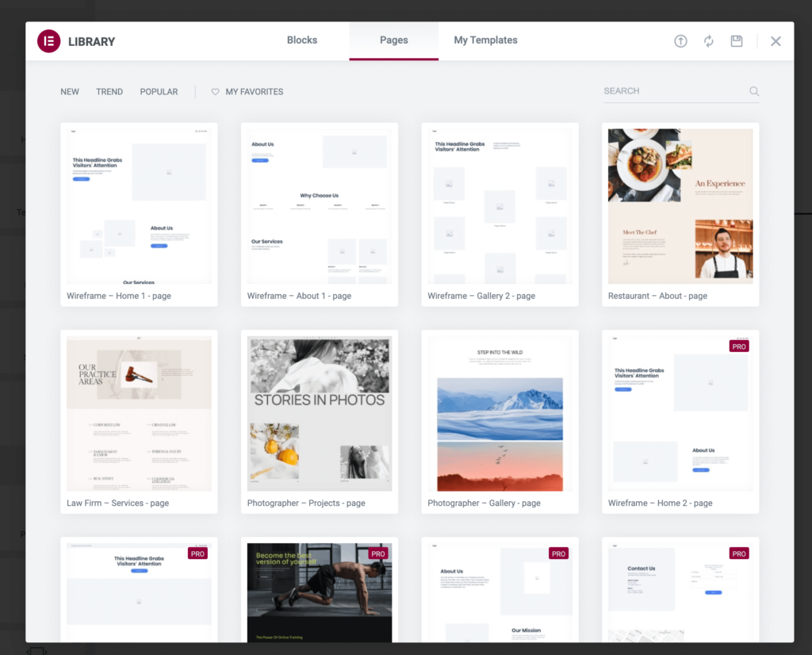Viewport: 812px width, 655px height.
Task: Switch to the Blocks tab
Action: click(301, 40)
